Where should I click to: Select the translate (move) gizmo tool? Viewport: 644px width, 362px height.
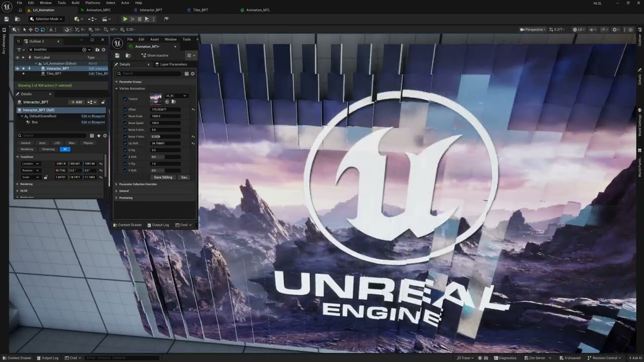pos(30,30)
